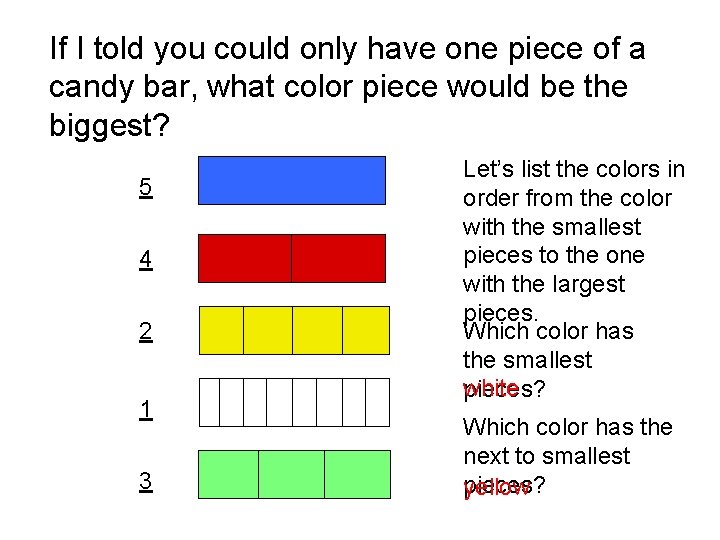The image size is (720, 540).
Task: Click the underlined number 5 label
Action: click(x=146, y=187)
